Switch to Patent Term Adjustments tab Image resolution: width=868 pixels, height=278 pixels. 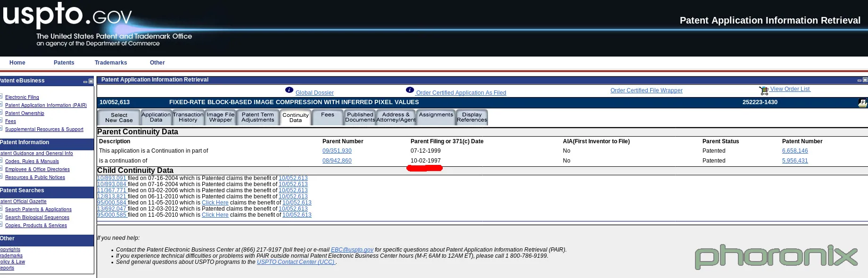tap(258, 117)
